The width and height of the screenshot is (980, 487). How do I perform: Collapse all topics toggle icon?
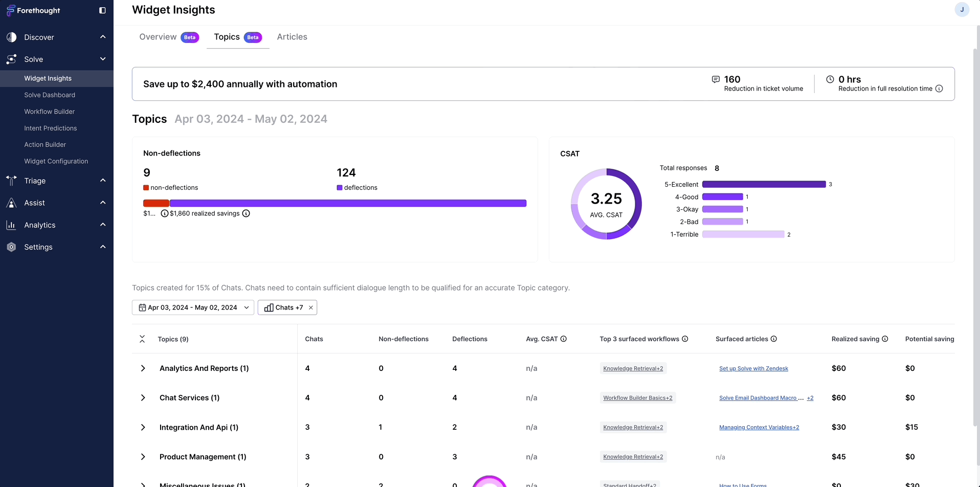[142, 339]
